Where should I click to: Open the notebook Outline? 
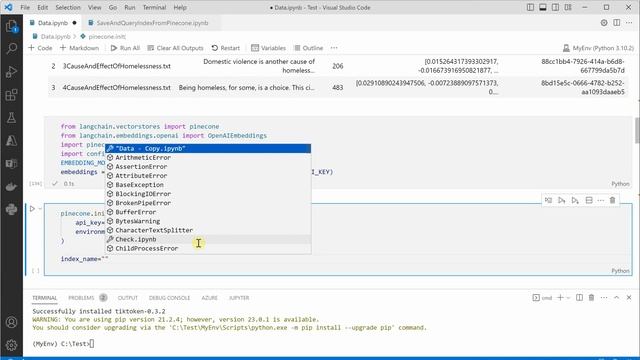[x=309, y=48]
